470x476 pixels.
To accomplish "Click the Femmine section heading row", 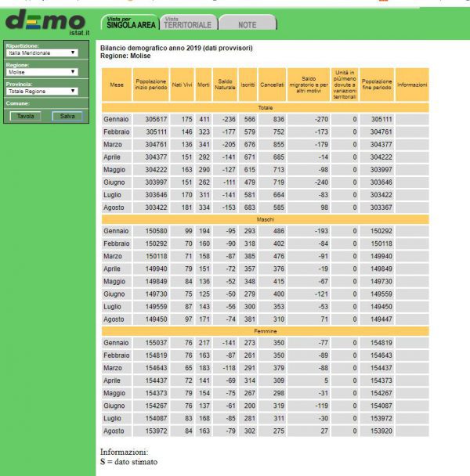I will tap(265, 332).
